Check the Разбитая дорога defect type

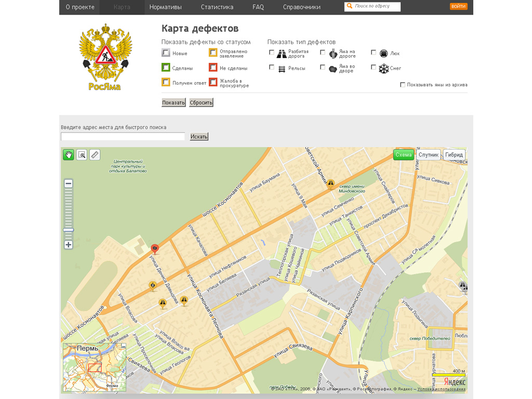(x=271, y=52)
